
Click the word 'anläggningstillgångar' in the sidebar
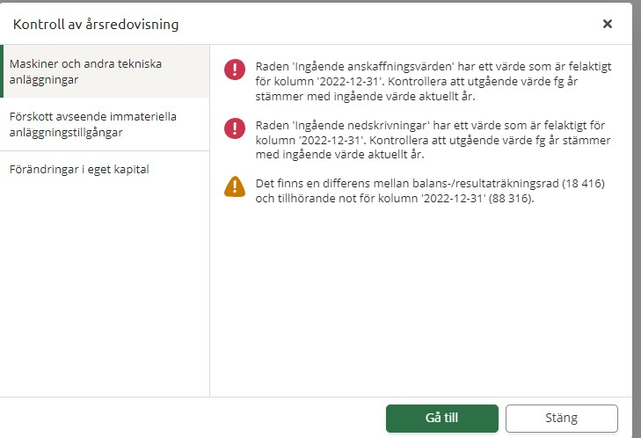click(x=66, y=133)
